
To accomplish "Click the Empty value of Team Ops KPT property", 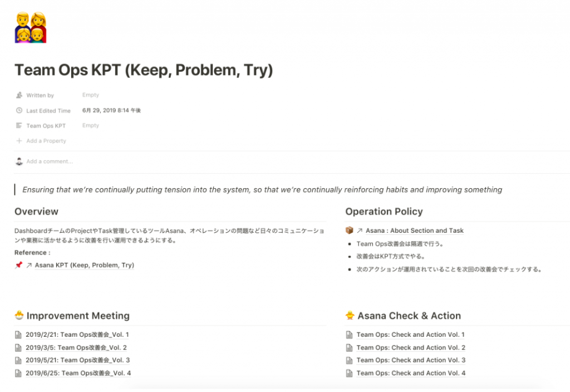I will [x=91, y=125].
